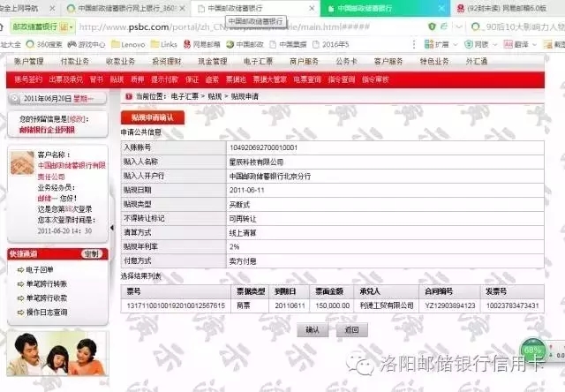Open the 公务卡 menu
The image size is (565, 392).
[x=346, y=61]
